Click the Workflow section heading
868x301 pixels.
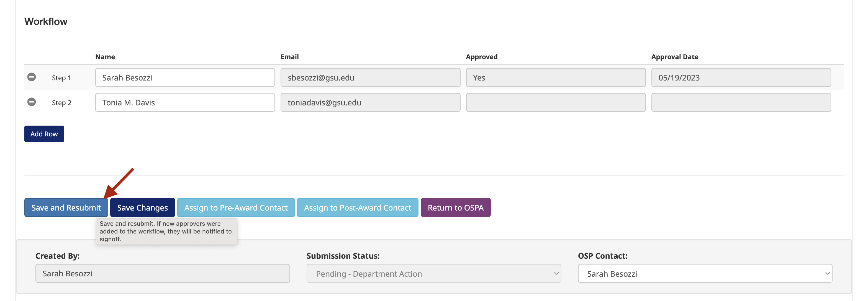[x=46, y=22]
